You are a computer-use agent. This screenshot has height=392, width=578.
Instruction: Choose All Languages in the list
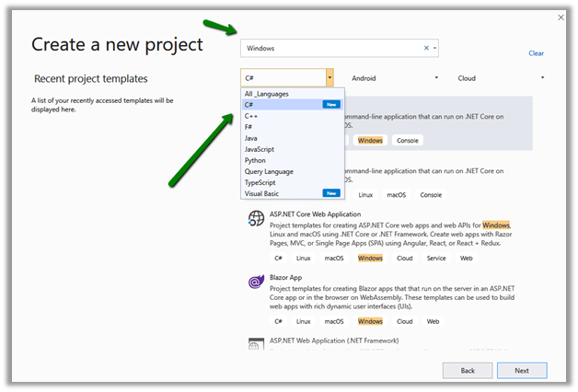[x=293, y=94]
